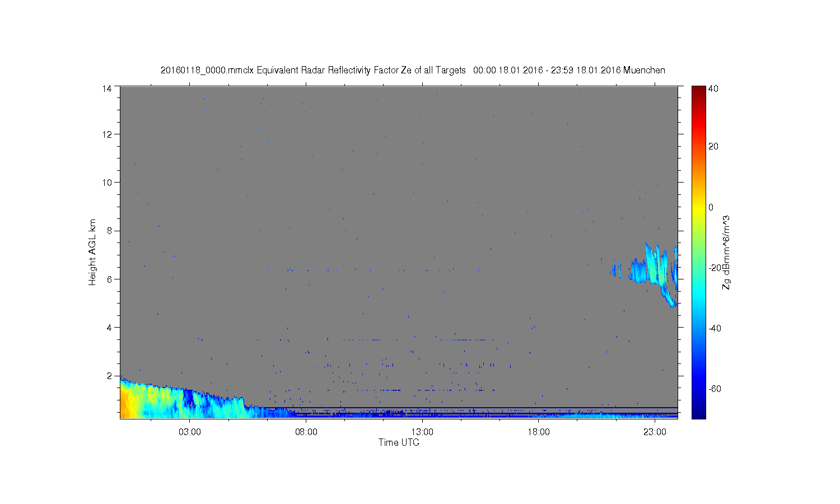840x504 pixels.
Task: Click the colorbar's -40 value label
Action: click(x=715, y=328)
